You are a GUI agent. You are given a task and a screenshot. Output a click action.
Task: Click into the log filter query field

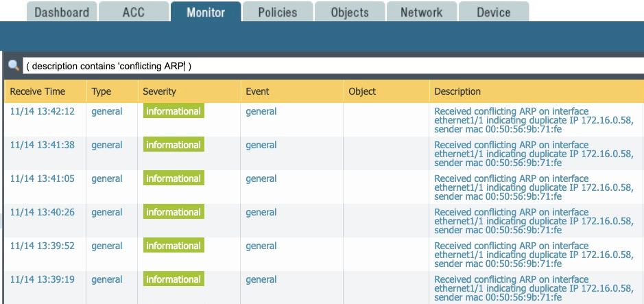click(329, 66)
